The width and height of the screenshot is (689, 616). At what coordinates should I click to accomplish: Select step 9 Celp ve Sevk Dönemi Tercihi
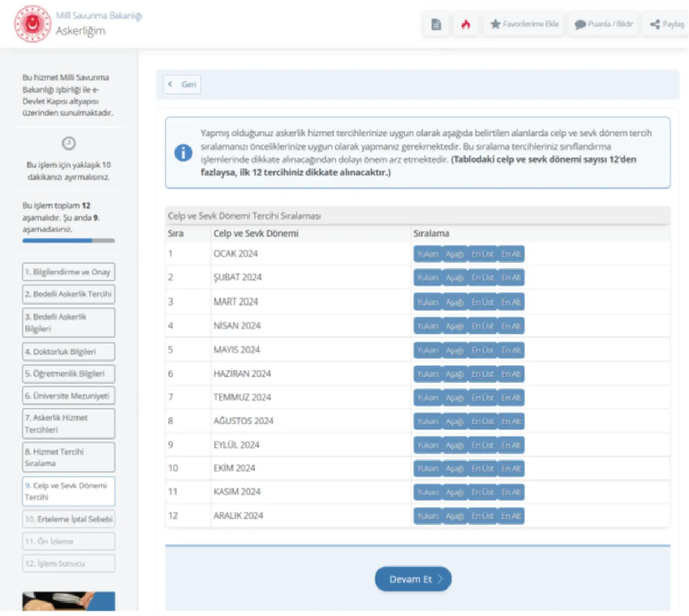[68, 491]
